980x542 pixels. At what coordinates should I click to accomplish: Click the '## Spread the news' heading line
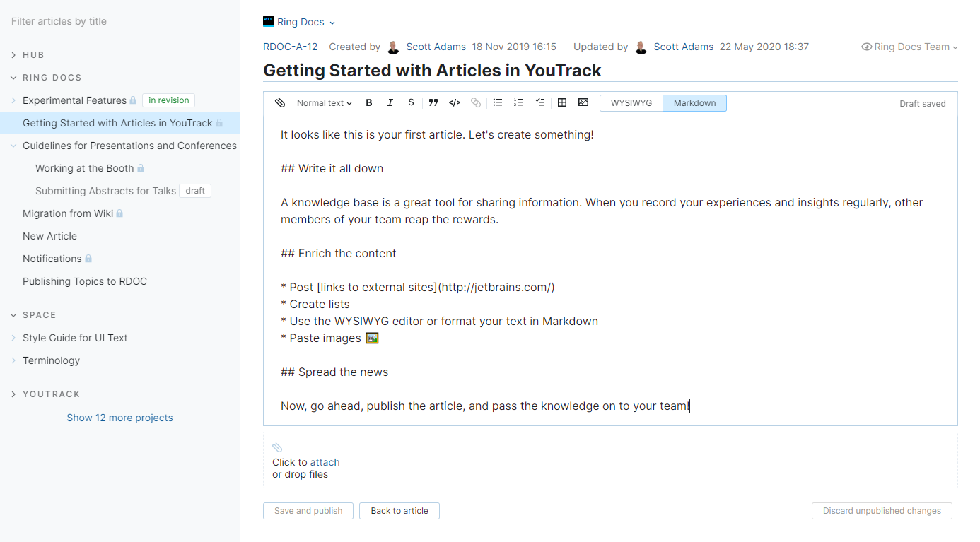point(334,372)
